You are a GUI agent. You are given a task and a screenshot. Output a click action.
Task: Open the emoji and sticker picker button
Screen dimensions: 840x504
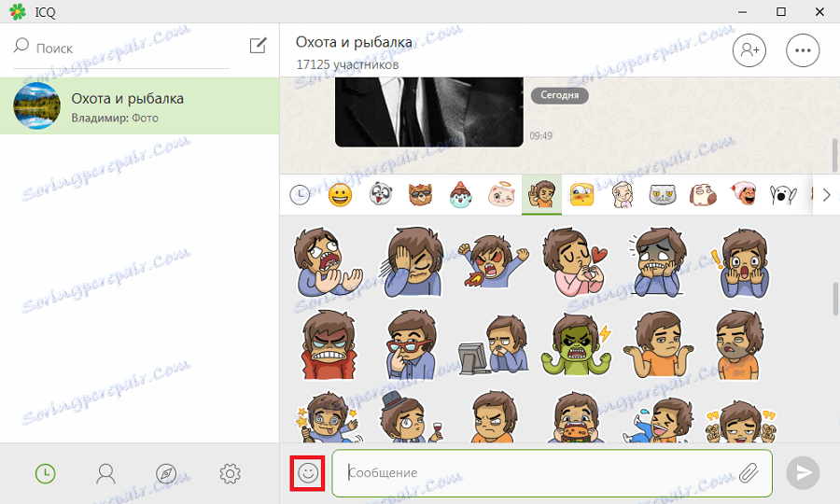tap(308, 473)
